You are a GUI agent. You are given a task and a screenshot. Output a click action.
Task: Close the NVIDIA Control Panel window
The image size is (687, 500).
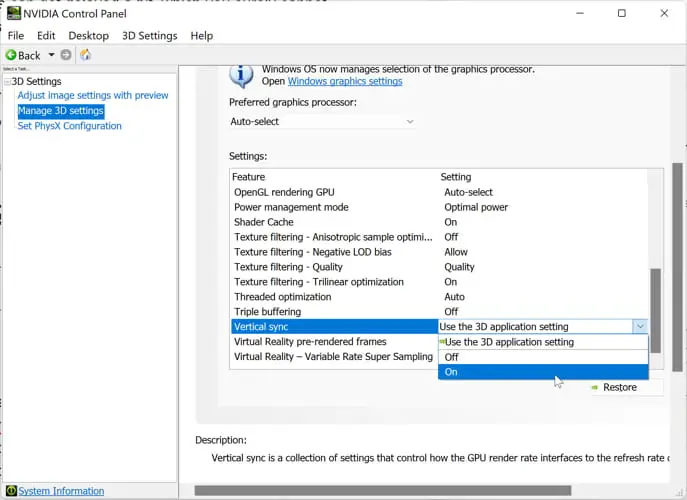point(664,13)
